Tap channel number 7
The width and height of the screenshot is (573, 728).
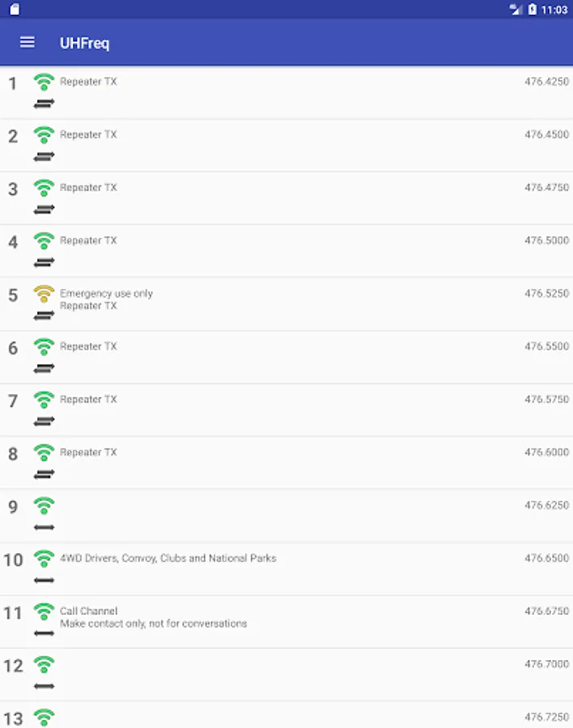click(13, 401)
